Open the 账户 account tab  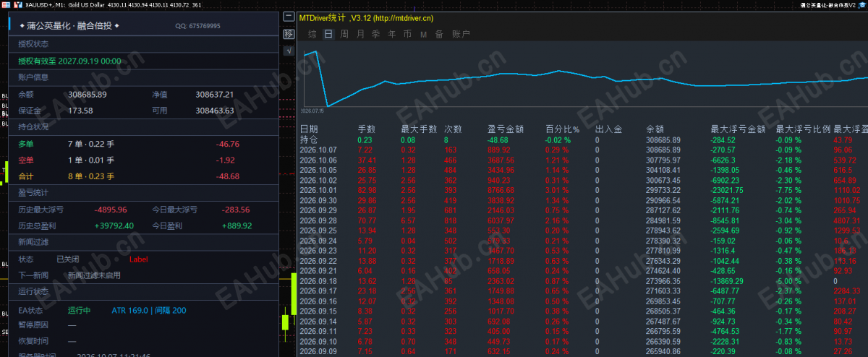tap(461, 33)
